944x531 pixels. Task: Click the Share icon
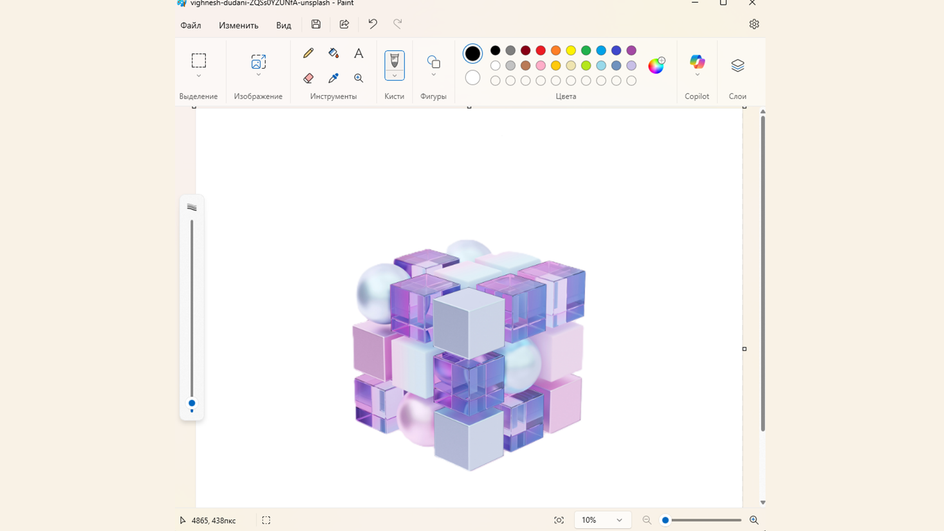344,25
